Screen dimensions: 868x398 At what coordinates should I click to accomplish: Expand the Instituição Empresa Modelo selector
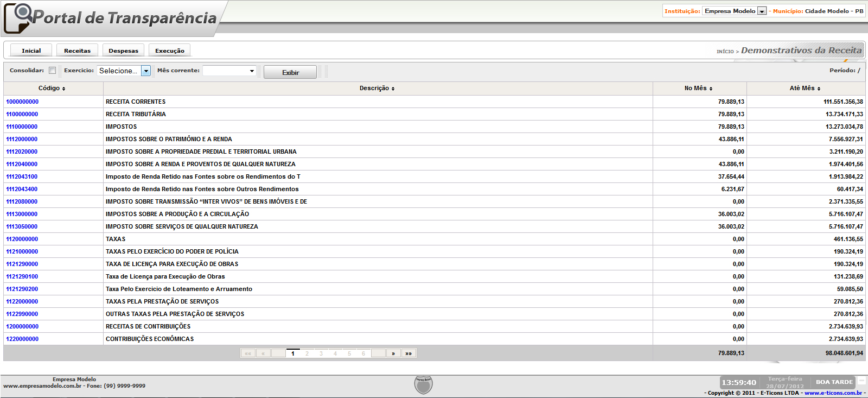762,11
